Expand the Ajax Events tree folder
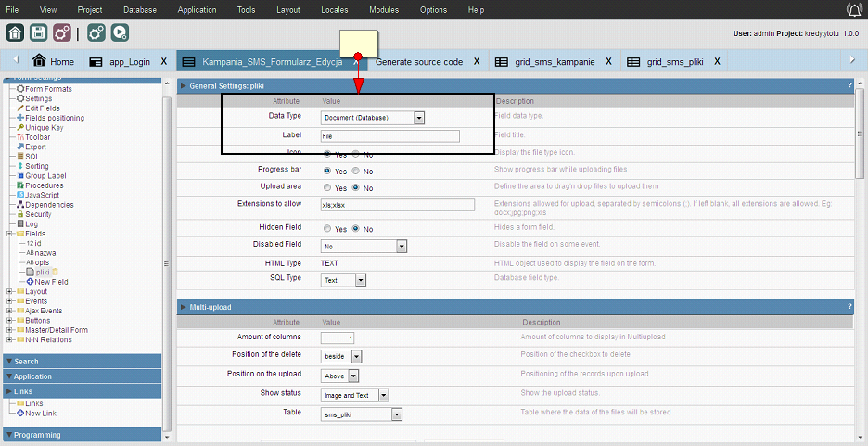 click(9, 311)
